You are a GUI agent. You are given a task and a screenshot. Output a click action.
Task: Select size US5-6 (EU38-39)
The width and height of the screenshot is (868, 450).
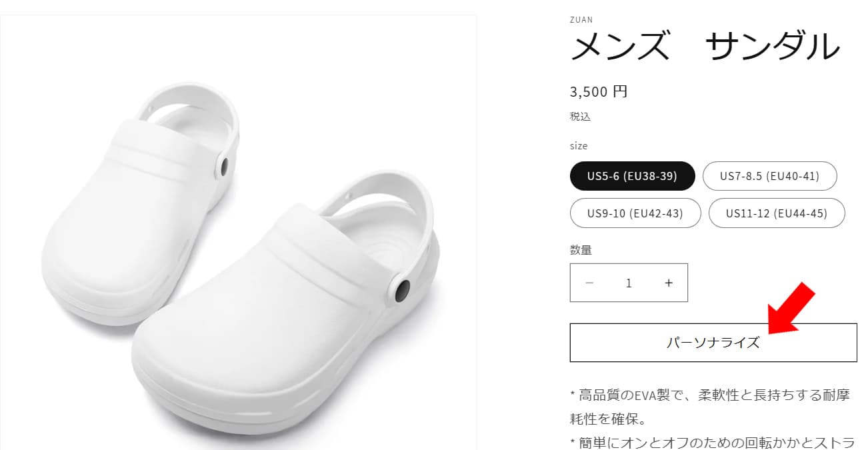(x=632, y=176)
